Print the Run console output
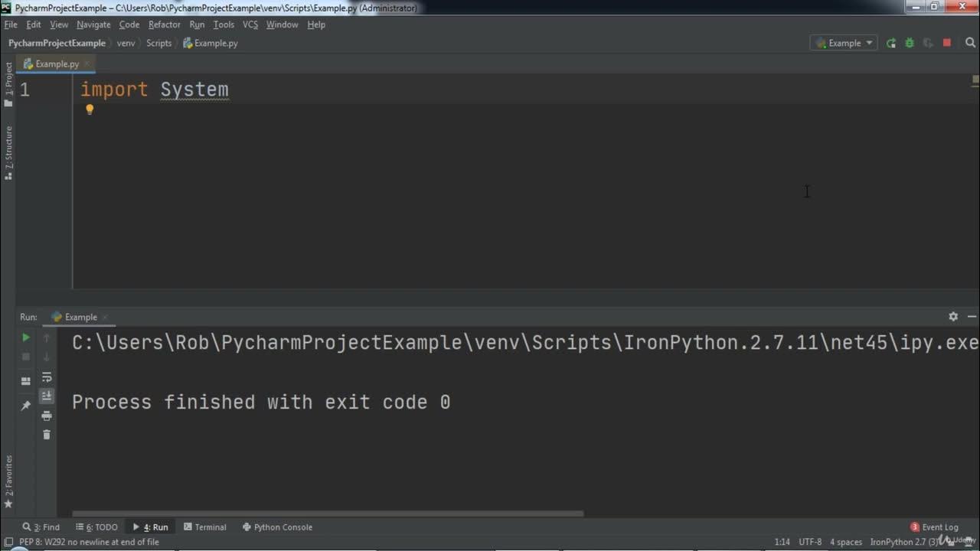 click(47, 416)
